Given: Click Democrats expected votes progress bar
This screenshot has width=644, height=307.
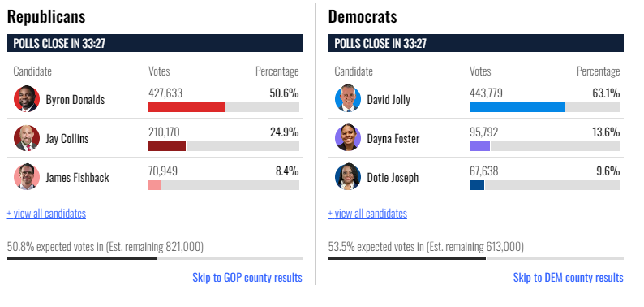Looking at the screenshot, I should pyautogui.click(x=476, y=258).
